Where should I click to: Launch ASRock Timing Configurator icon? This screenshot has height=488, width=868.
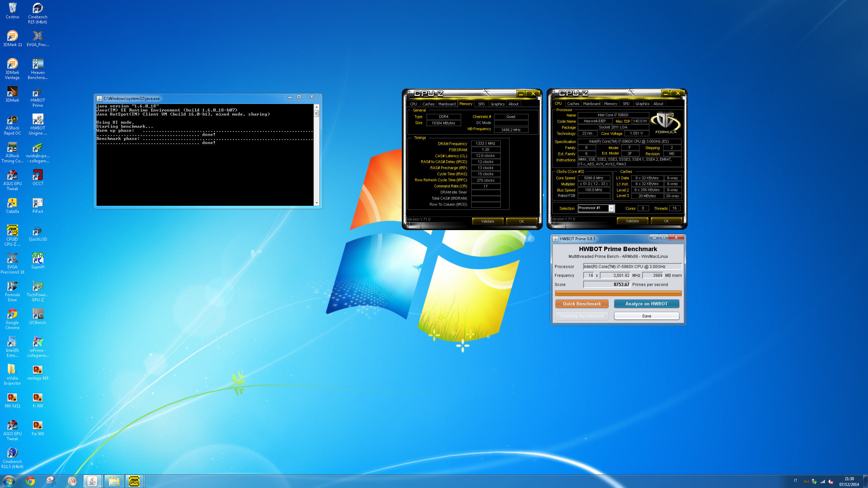[x=12, y=152]
